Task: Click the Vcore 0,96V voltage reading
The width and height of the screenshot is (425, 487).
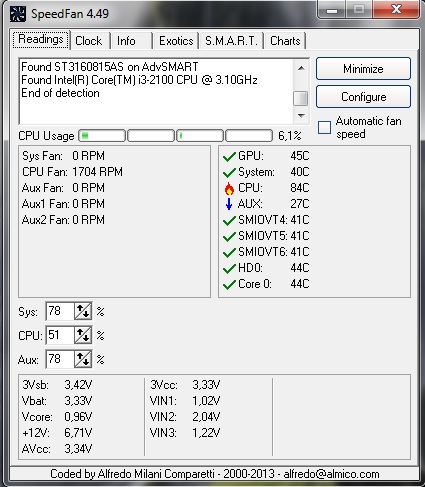Action: point(57,417)
